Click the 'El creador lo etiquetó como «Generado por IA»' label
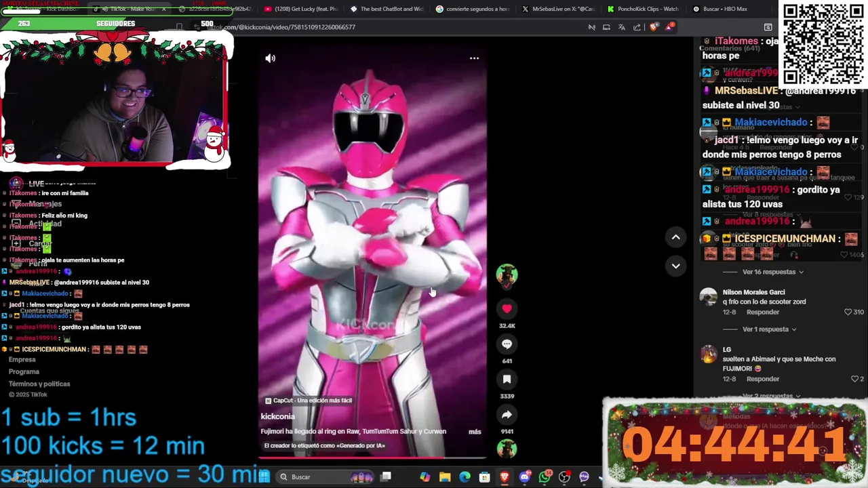This screenshot has height=488, width=868. pos(325,446)
